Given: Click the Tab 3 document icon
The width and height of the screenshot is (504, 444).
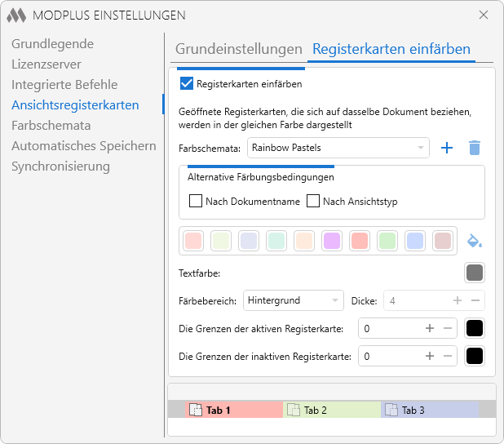Looking at the screenshot, I should tap(391, 410).
